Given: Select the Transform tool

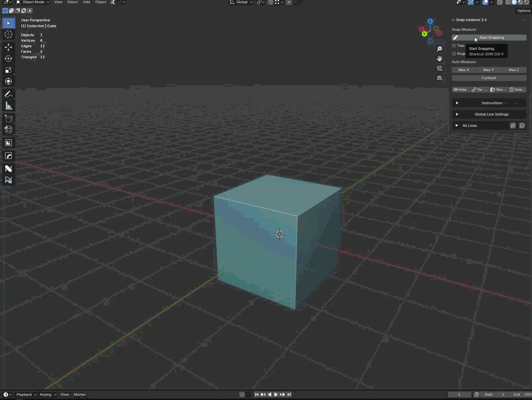Looking at the screenshot, I should click(8, 81).
